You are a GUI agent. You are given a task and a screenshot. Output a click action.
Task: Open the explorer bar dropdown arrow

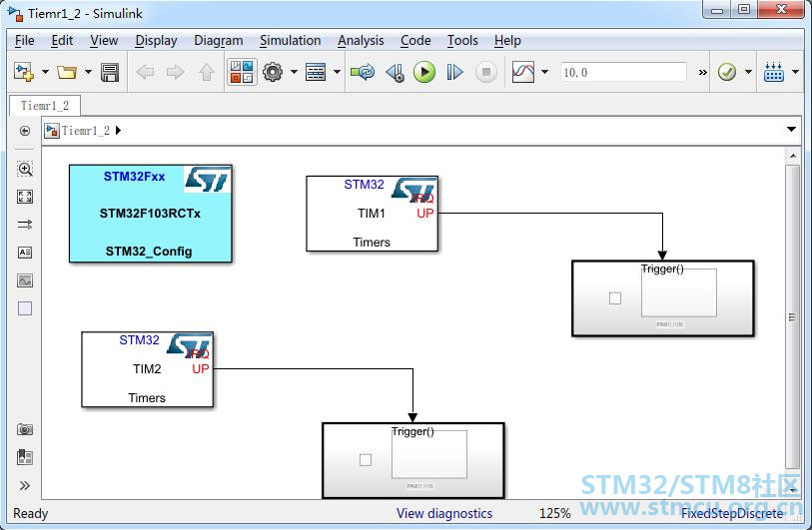tap(791, 129)
